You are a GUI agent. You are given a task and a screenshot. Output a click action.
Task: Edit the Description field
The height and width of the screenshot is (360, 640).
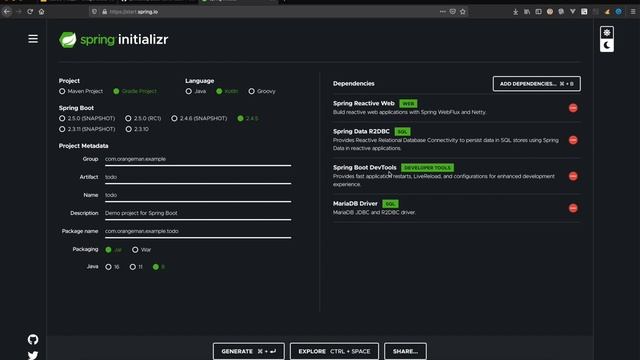198,213
